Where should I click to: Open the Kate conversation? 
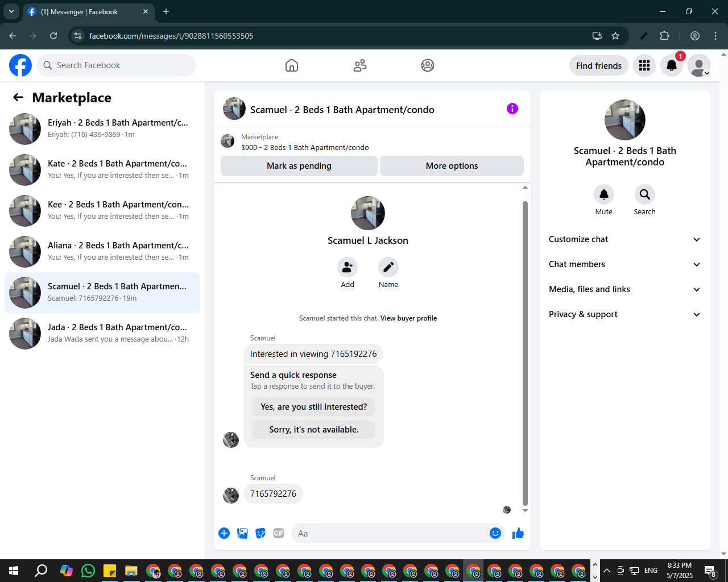[102, 170]
